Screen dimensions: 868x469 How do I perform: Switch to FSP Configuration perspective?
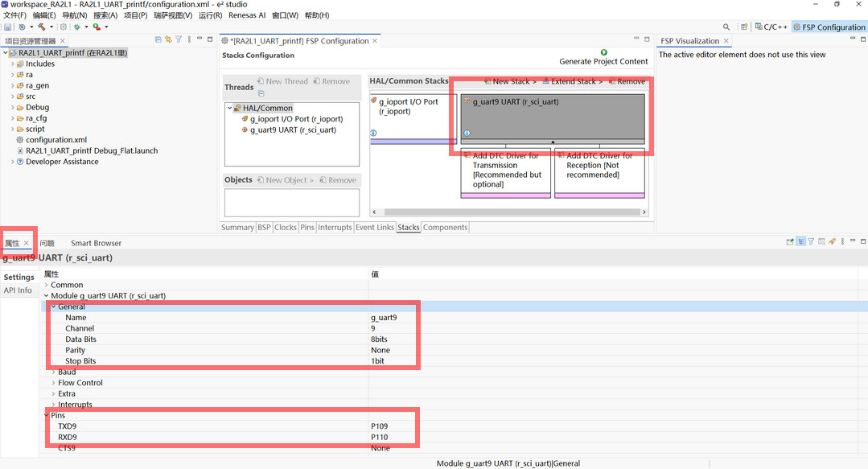pos(829,27)
